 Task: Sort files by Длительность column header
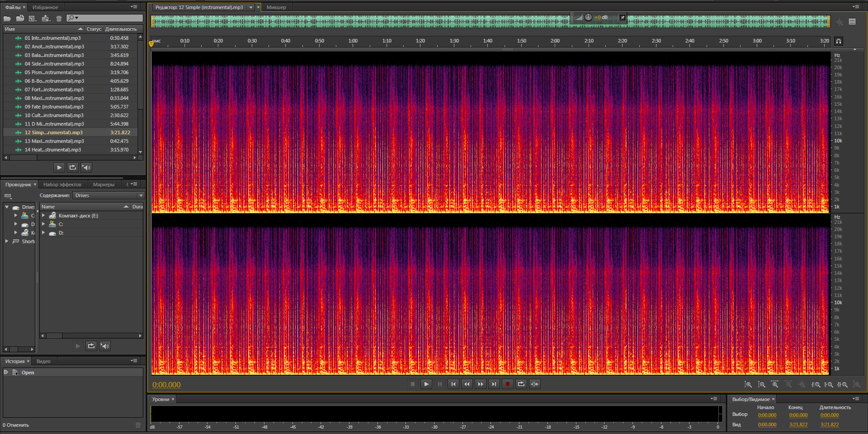pyautogui.click(x=121, y=29)
